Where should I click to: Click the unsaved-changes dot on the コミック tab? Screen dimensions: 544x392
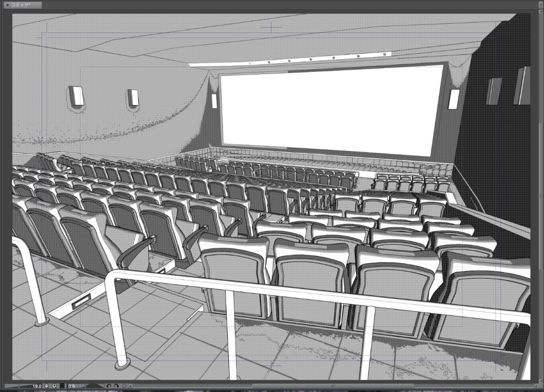coord(7,4)
